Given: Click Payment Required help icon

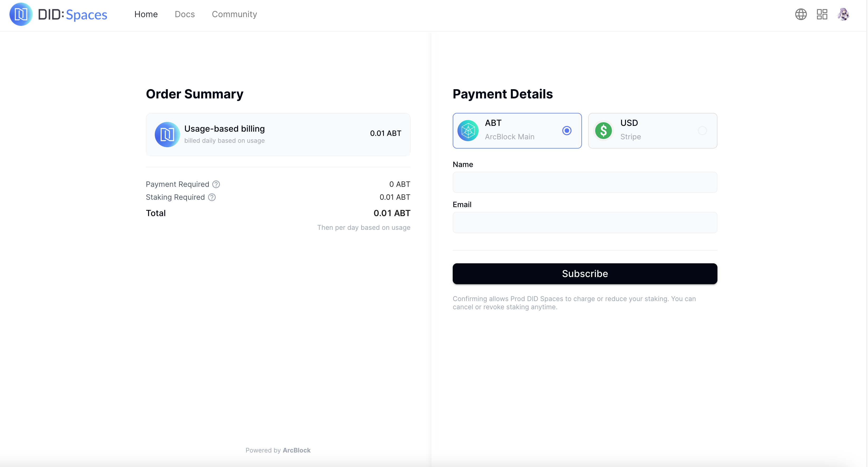Looking at the screenshot, I should pos(216,184).
